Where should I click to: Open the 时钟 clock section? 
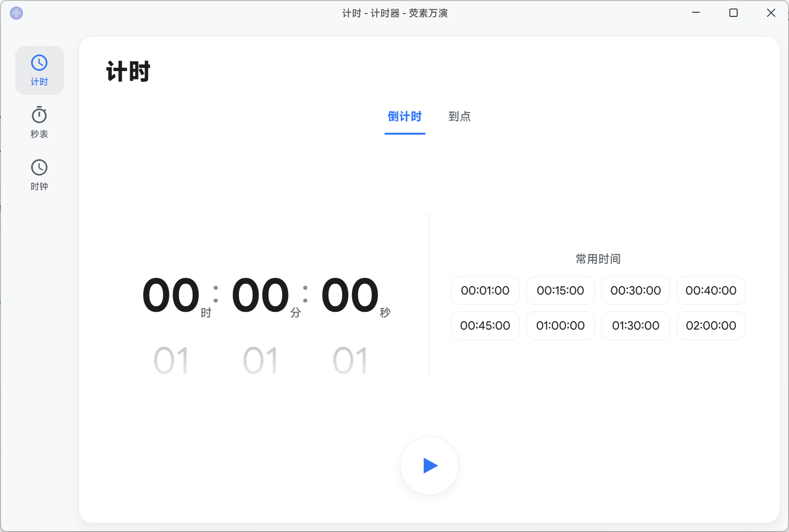pos(39,175)
